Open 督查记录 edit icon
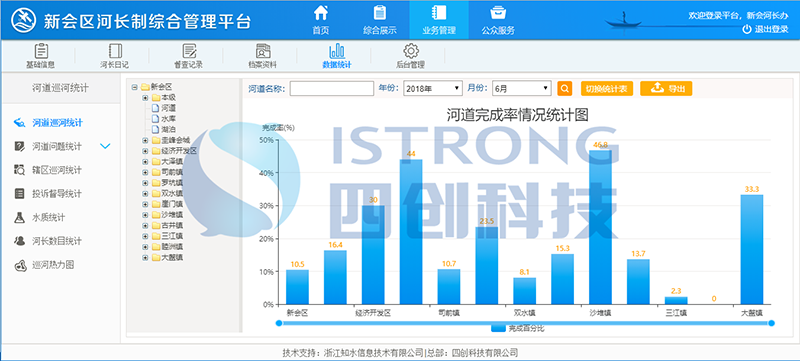This screenshot has height=361, width=800. (189, 51)
